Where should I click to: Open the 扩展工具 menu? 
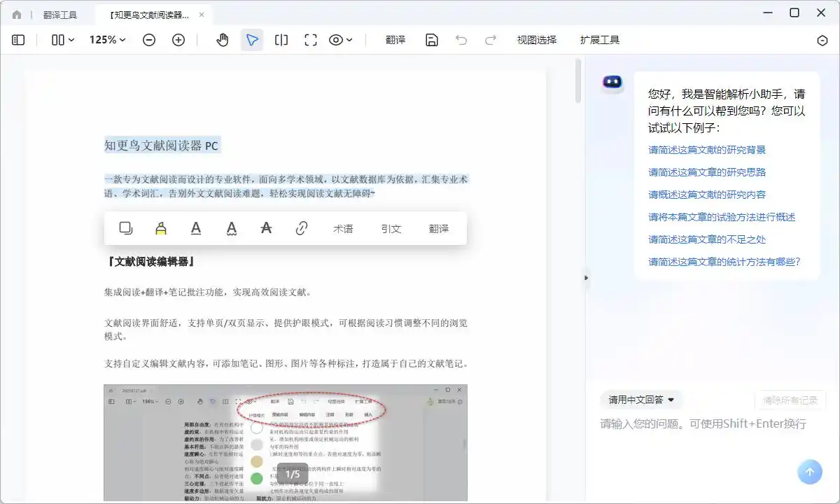(x=599, y=40)
